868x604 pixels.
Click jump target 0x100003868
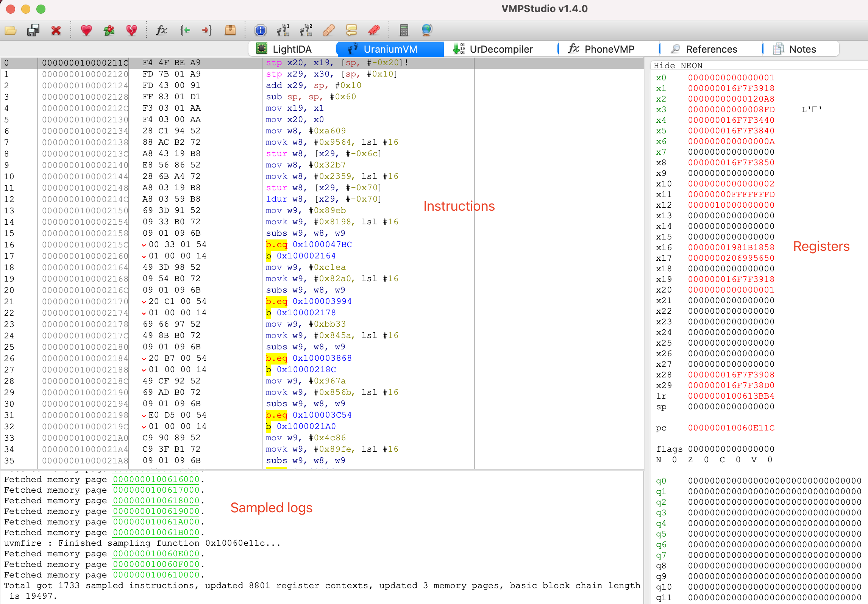pos(322,358)
